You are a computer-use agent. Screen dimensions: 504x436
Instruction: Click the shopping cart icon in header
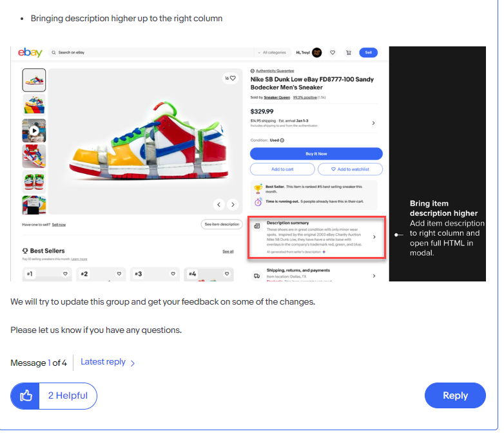click(x=349, y=53)
